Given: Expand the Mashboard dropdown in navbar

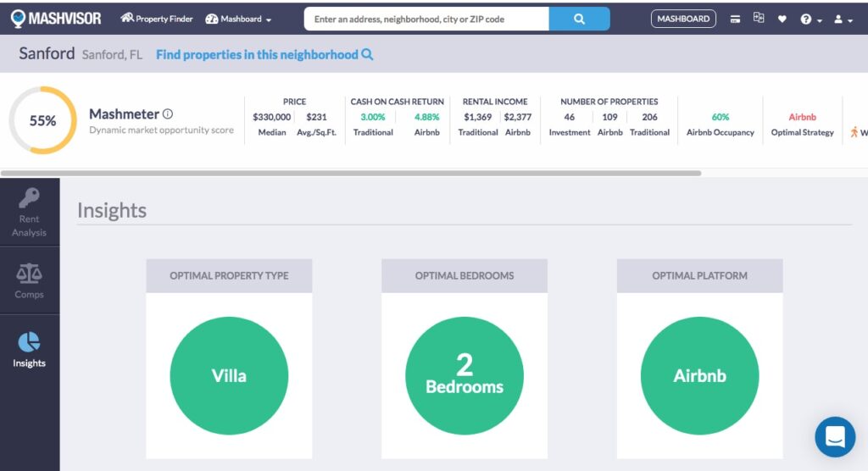Looking at the screenshot, I should coord(238,19).
